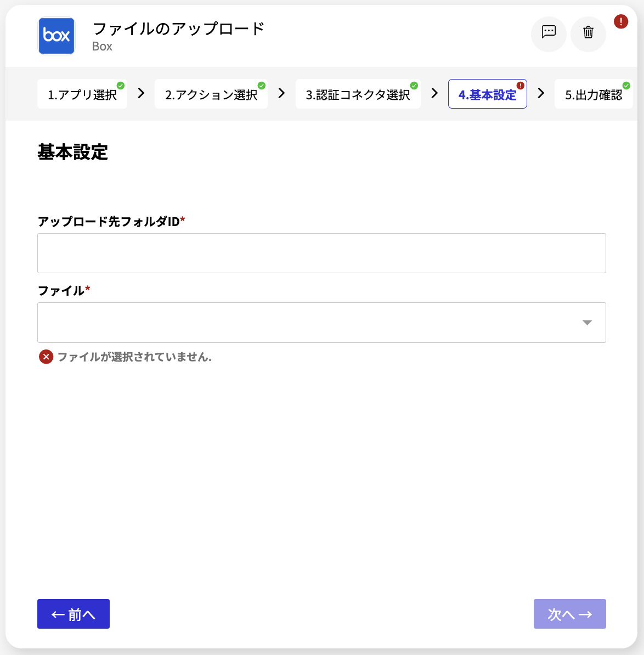Click the ファイルが選択されていません error text
The width and height of the screenshot is (644, 655).
[x=134, y=357]
